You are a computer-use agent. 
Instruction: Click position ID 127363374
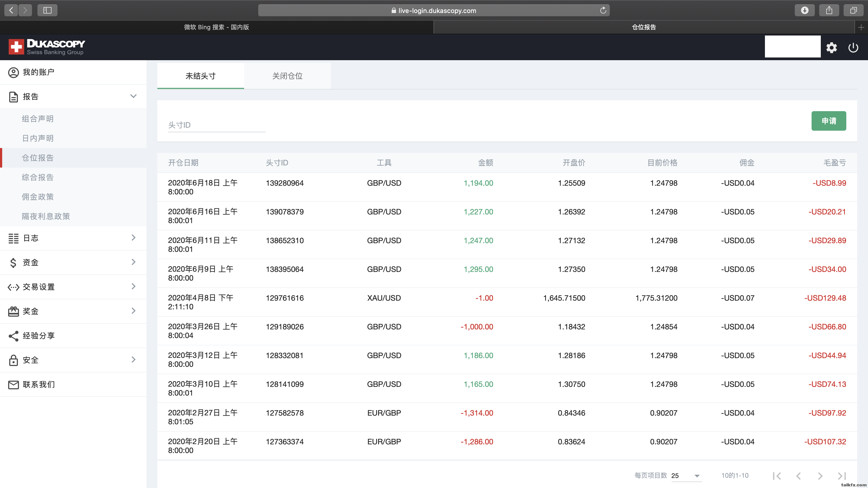tap(285, 442)
